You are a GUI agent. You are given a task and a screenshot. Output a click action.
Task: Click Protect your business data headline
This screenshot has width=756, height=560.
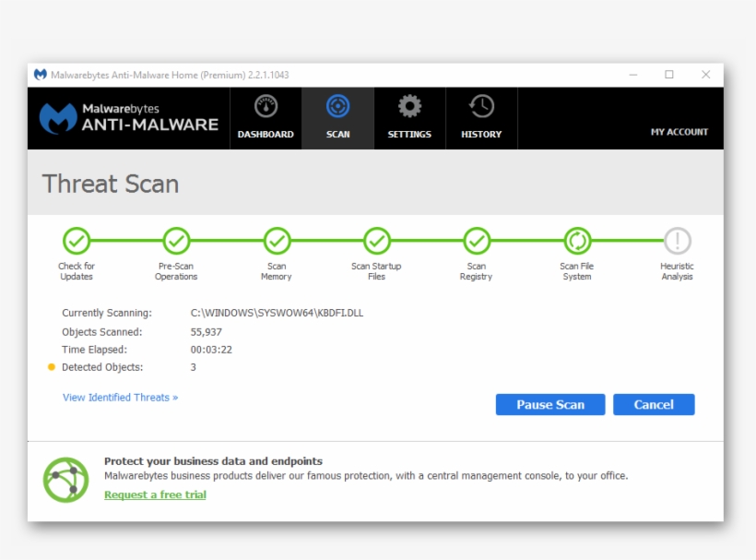(213, 461)
